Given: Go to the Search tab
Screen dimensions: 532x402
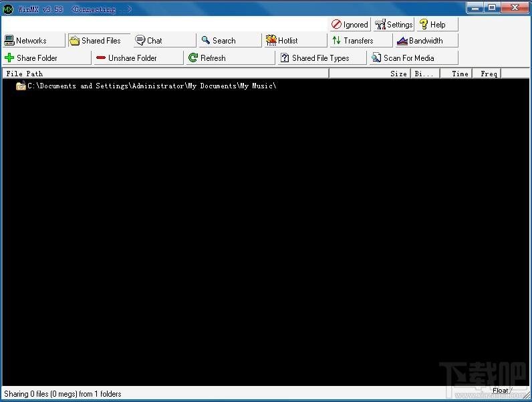Looking at the screenshot, I should [230, 40].
